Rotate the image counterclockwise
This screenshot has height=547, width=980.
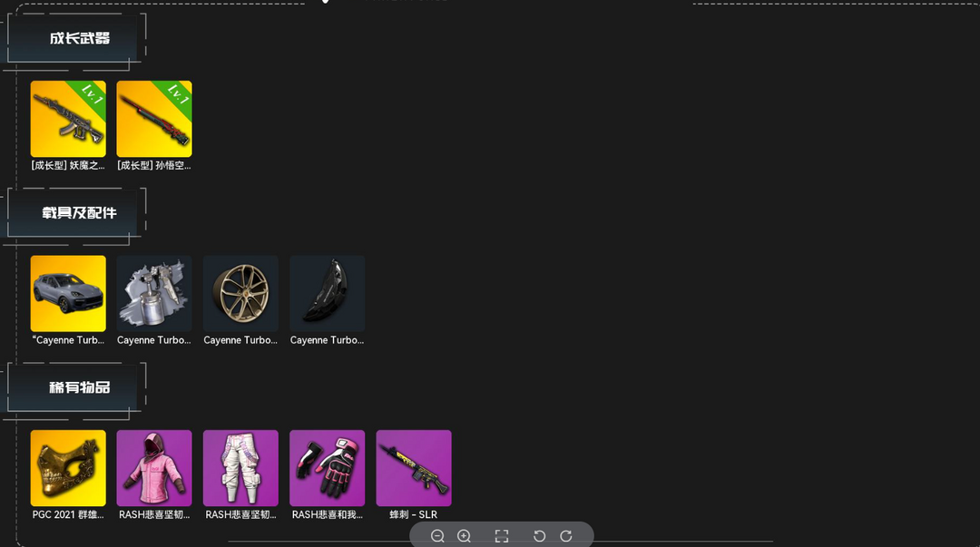(x=539, y=536)
